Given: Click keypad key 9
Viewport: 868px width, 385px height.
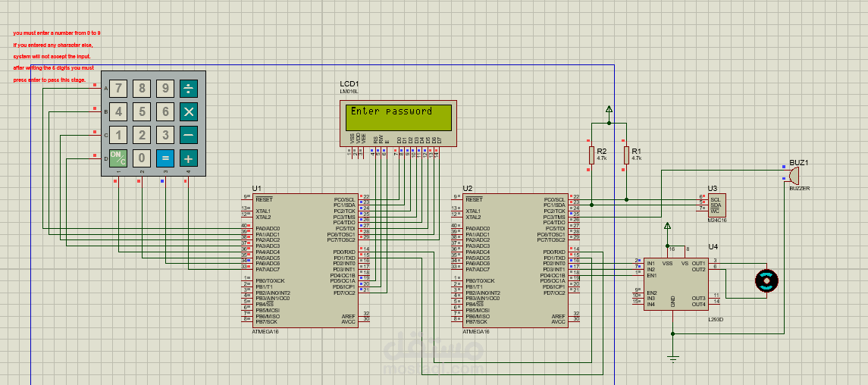Looking at the screenshot, I should [x=165, y=89].
